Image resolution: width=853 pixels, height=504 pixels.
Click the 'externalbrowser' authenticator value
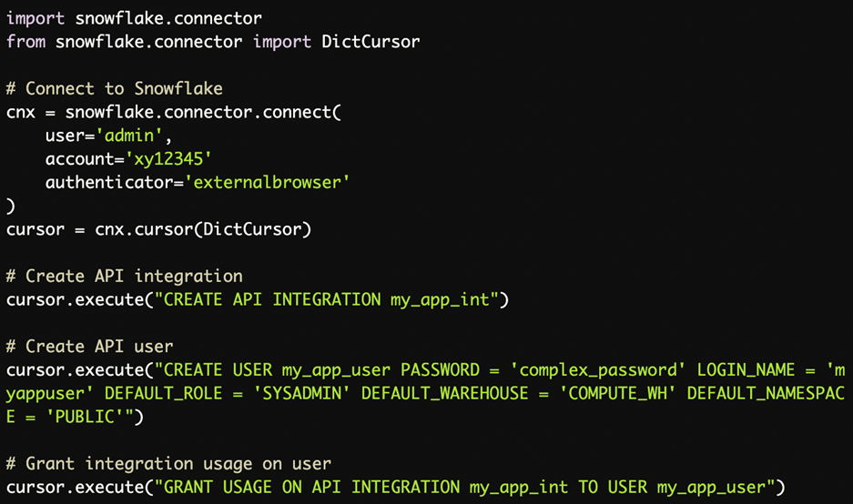(x=267, y=182)
